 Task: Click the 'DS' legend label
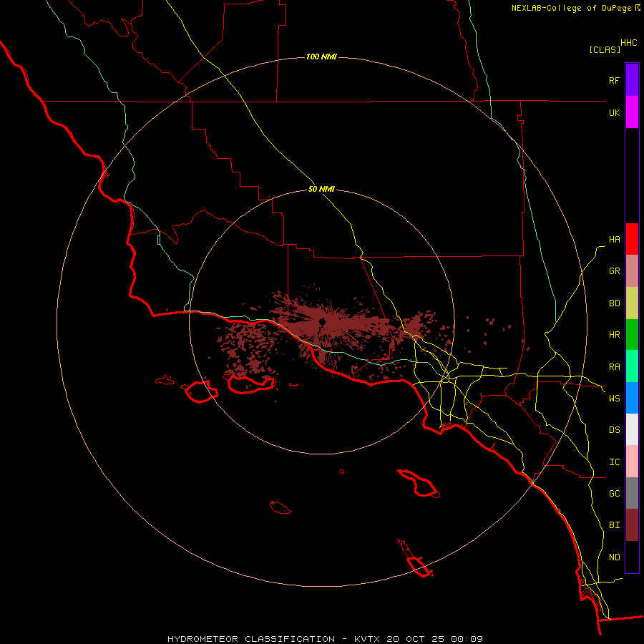click(x=614, y=430)
